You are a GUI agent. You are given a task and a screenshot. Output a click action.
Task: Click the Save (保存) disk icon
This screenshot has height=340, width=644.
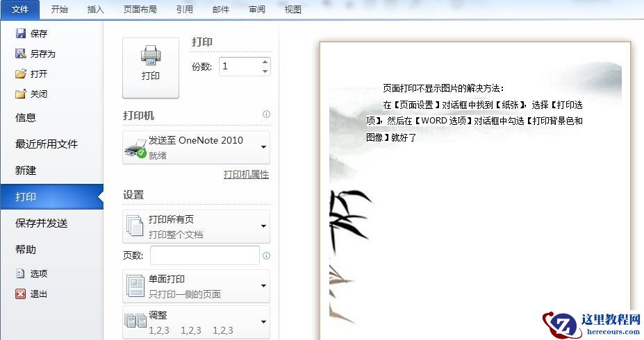click(21, 33)
